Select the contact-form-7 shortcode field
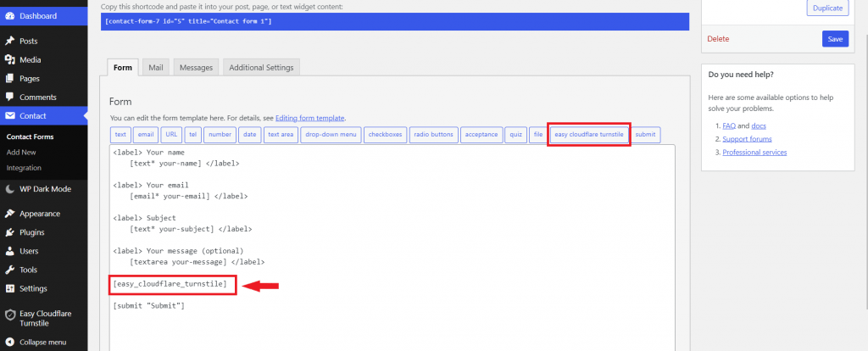This screenshot has height=351, width=868. click(x=395, y=21)
